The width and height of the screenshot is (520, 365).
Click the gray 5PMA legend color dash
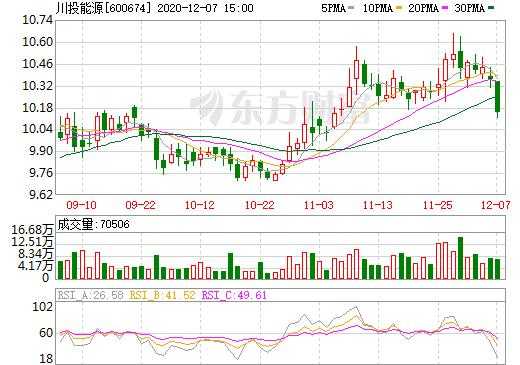351,8
